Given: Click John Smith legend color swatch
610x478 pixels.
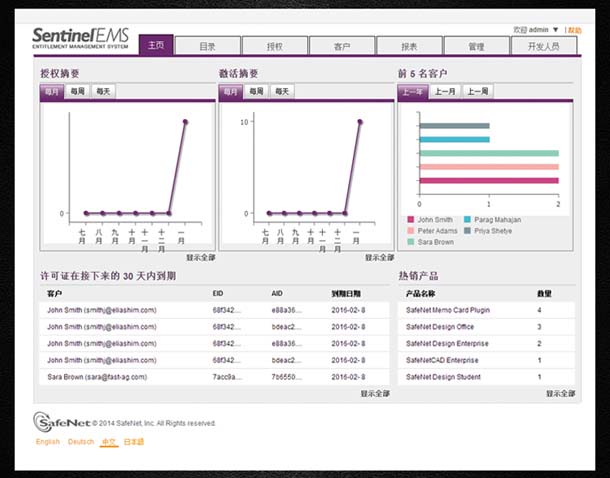Looking at the screenshot, I should pyautogui.click(x=410, y=219).
